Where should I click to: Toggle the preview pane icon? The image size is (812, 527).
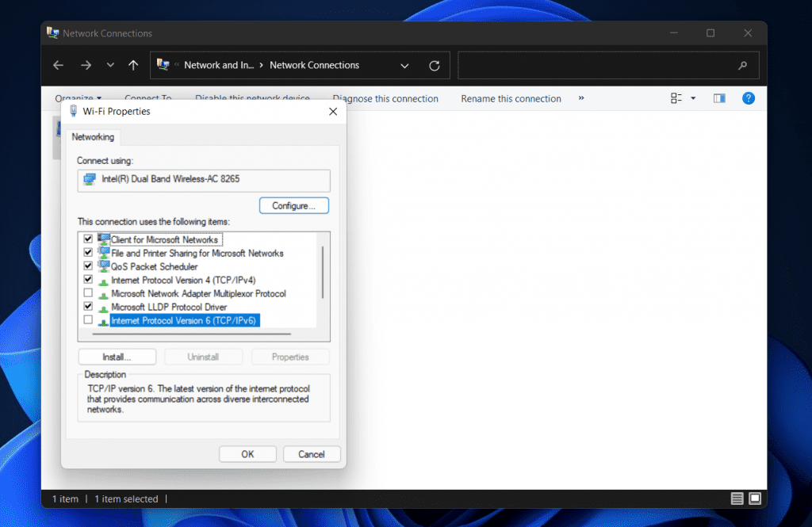(719, 98)
